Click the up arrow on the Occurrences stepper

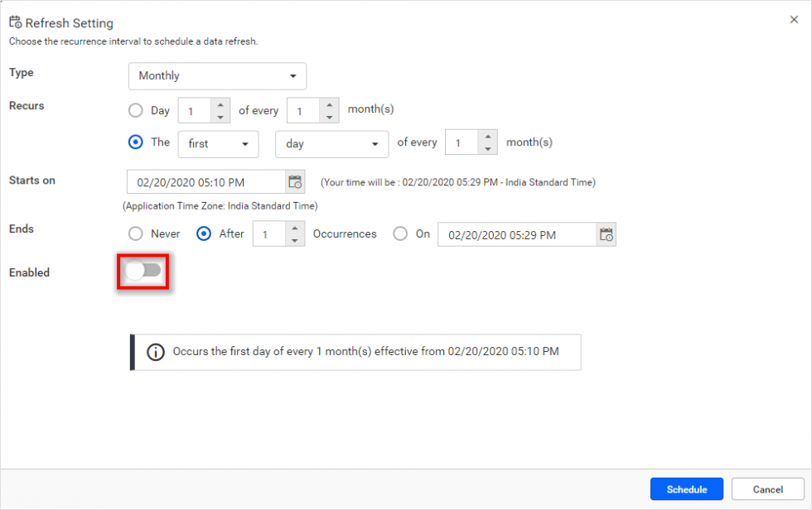coord(295,229)
